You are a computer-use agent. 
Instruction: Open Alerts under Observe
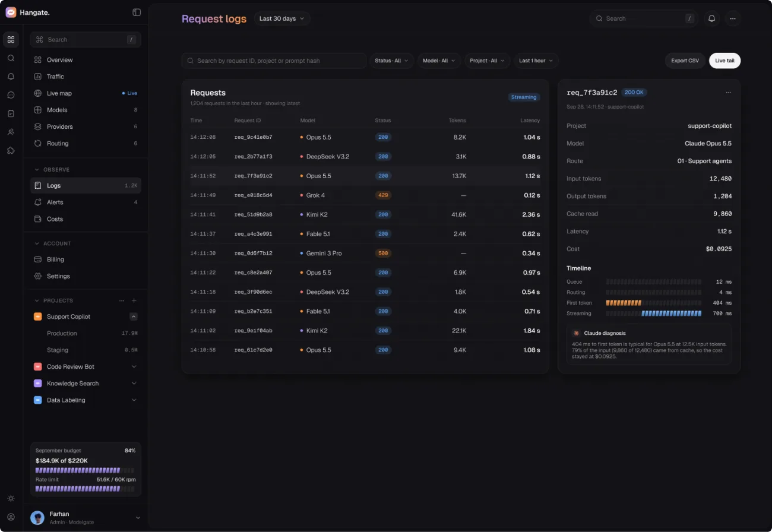pyautogui.click(x=86, y=202)
